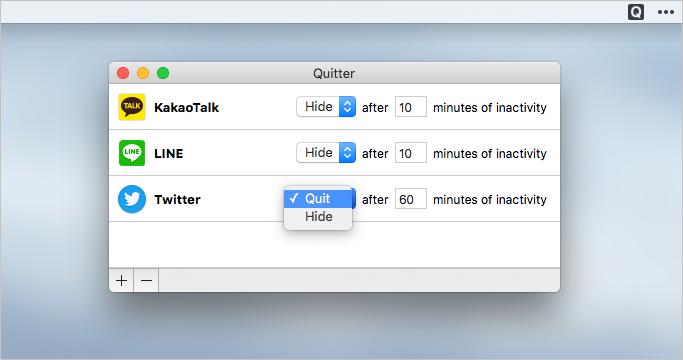Open the three-dots menu bar overflow
Viewport: 683px width, 360px height.
tap(666, 12)
